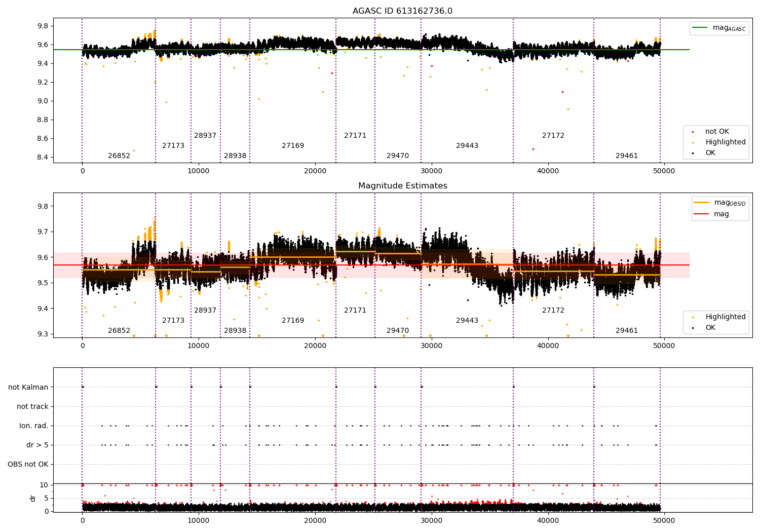Image resolution: width=760 pixels, height=532 pixels.
Task: Click obsid label 28938 in top plot
Action: click(235, 156)
